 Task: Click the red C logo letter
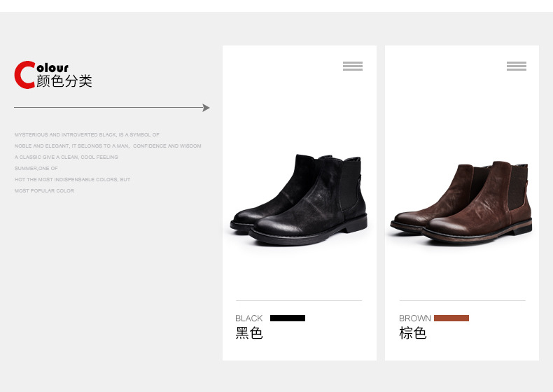[x=24, y=75]
